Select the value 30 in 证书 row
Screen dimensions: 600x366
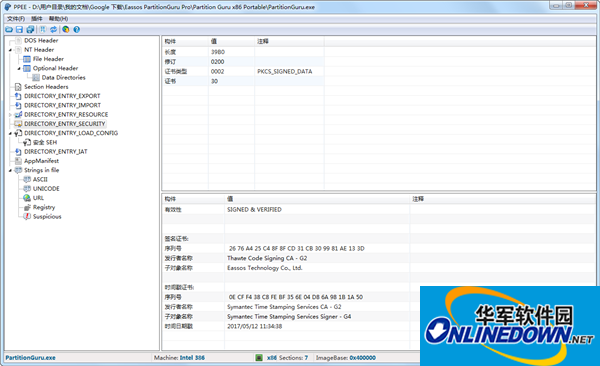(214, 81)
